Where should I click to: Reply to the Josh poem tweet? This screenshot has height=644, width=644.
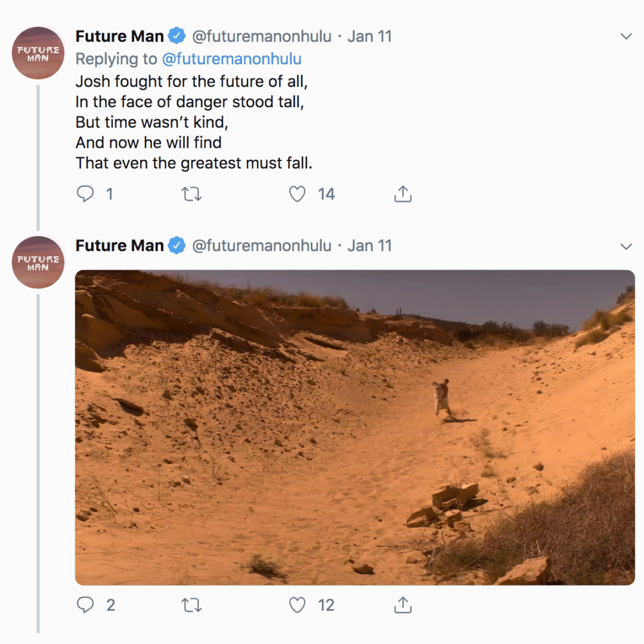[x=85, y=193]
